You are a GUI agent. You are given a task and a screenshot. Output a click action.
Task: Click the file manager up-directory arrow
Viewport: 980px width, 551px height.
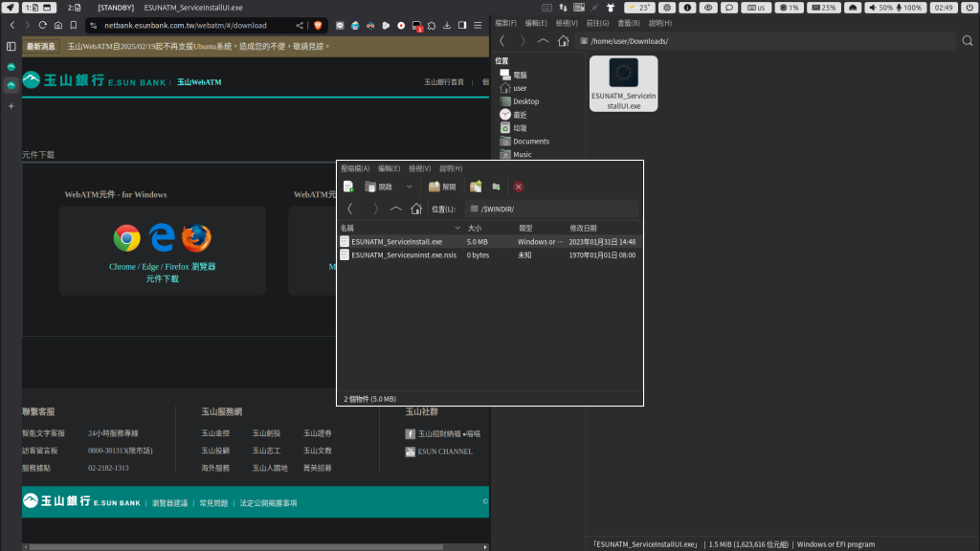tap(543, 41)
